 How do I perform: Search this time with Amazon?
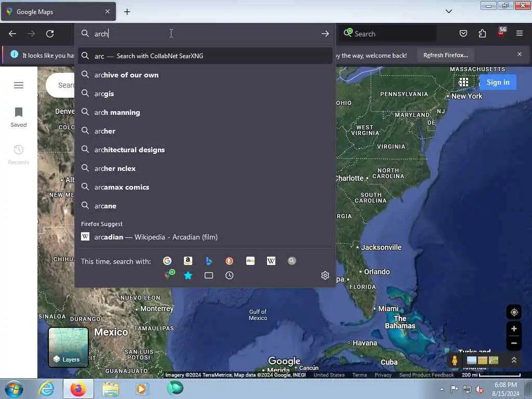[x=188, y=261]
